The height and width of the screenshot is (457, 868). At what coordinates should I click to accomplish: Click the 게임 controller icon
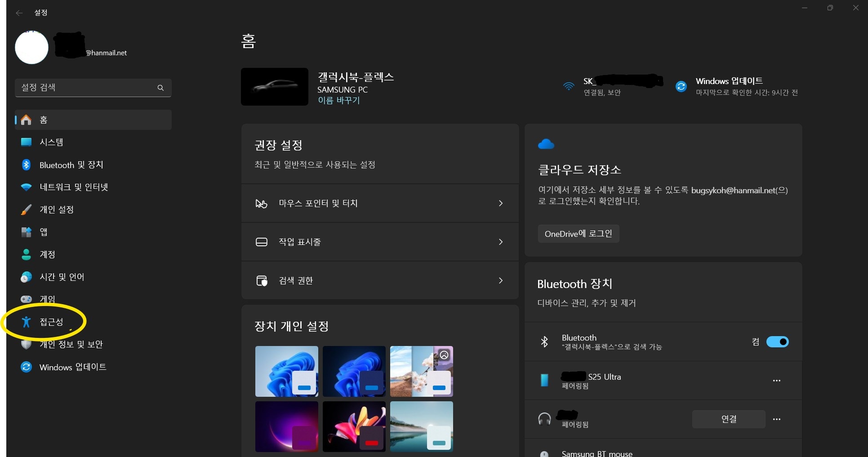tap(27, 299)
